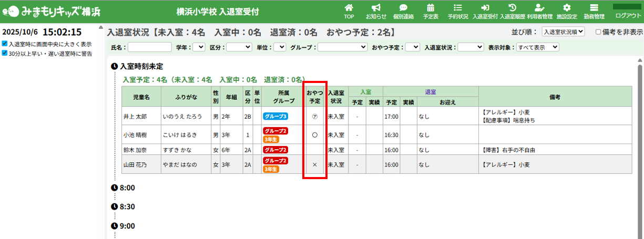Open the 表示対象 dropdown

(537, 47)
